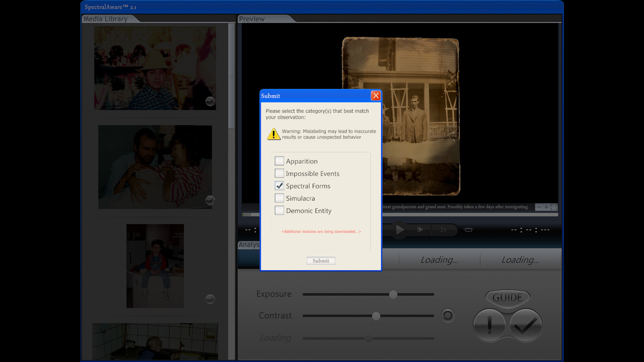Click the zoom-out minus icon near the caption
The width and height of the screenshot is (644, 362).
pyautogui.click(x=538, y=207)
